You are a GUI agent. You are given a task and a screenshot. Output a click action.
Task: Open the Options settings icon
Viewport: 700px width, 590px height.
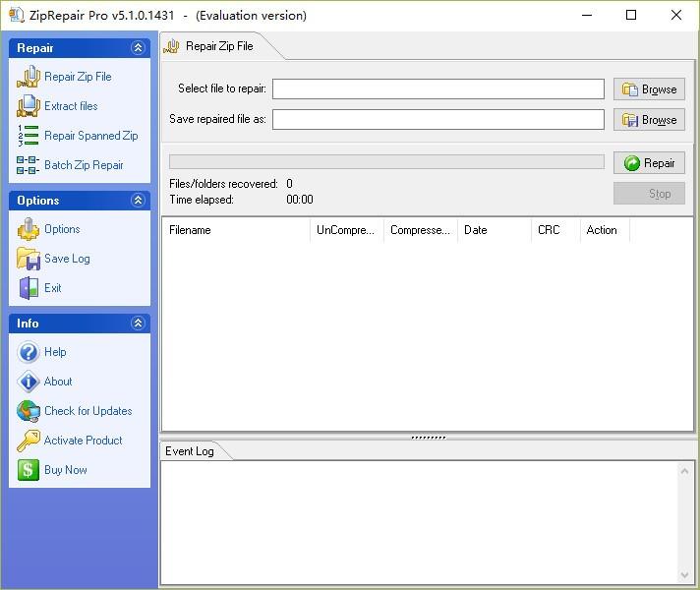pyautogui.click(x=28, y=229)
